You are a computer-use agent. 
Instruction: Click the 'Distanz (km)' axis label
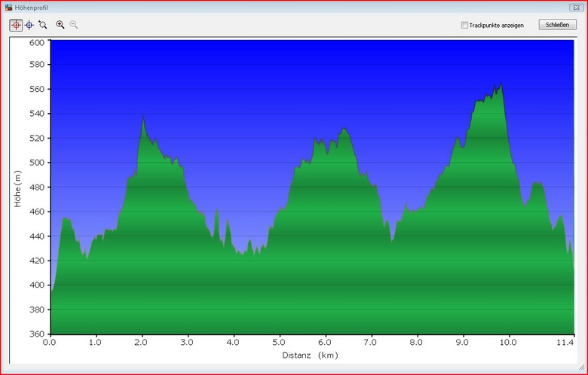pos(310,355)
